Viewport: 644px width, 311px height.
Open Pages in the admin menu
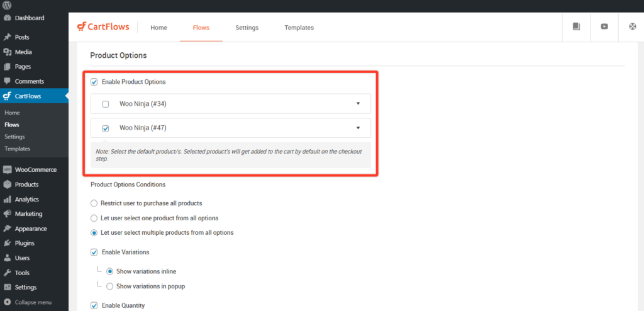coord(23,67)
